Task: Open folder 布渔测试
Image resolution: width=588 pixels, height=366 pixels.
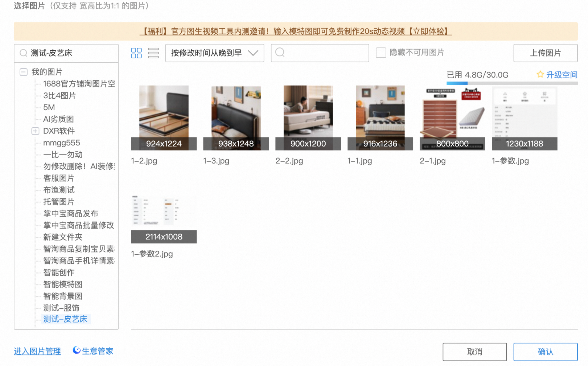Action: [59, 190]
